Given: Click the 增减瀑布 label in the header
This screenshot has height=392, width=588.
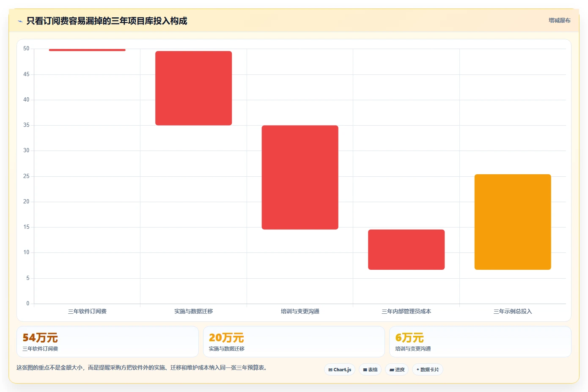Looking at the screenshot, I should click(559, 20).
